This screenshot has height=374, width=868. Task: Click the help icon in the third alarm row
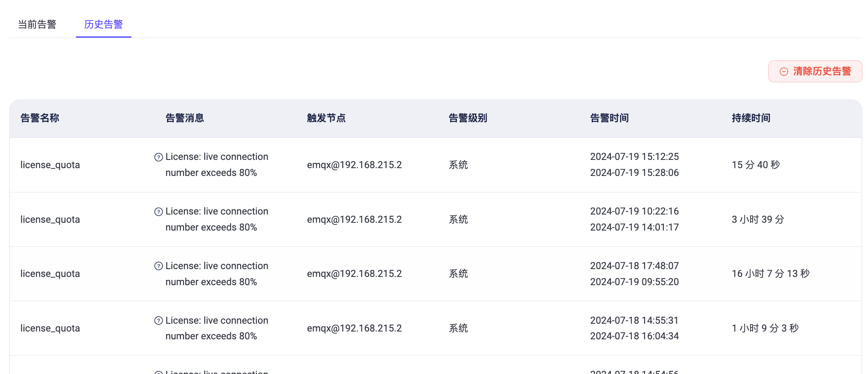159,266
